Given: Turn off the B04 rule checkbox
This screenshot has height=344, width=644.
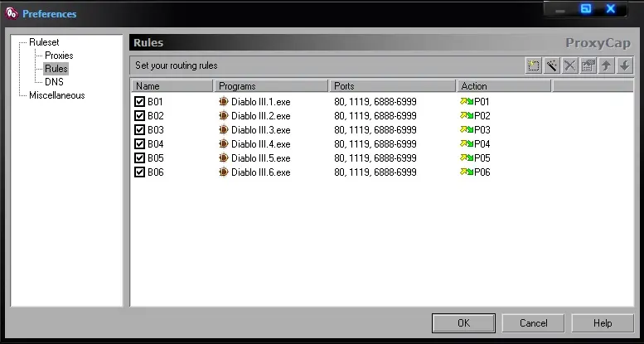Looking at the screenshot, I should pyautogui.click(x=139, y=144).
